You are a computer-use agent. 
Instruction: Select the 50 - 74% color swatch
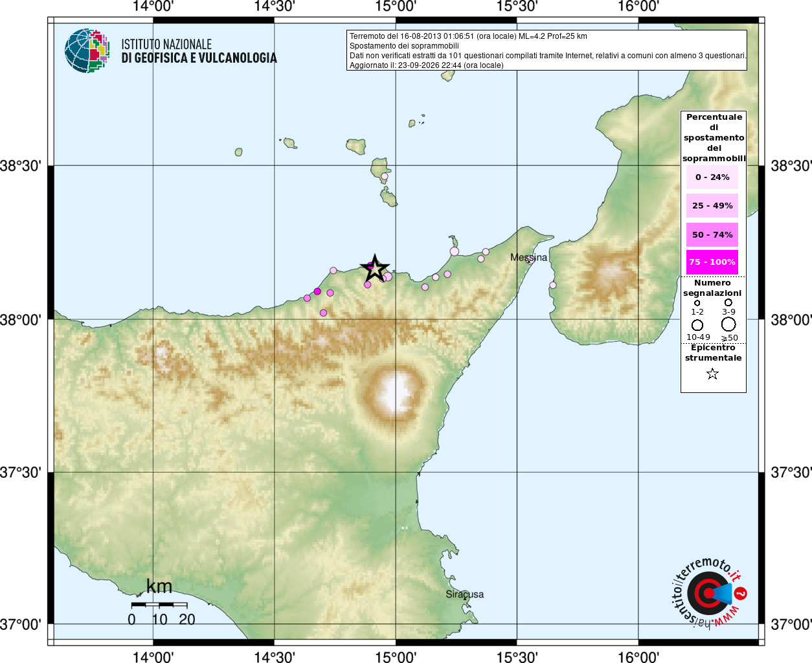[712, 234]
